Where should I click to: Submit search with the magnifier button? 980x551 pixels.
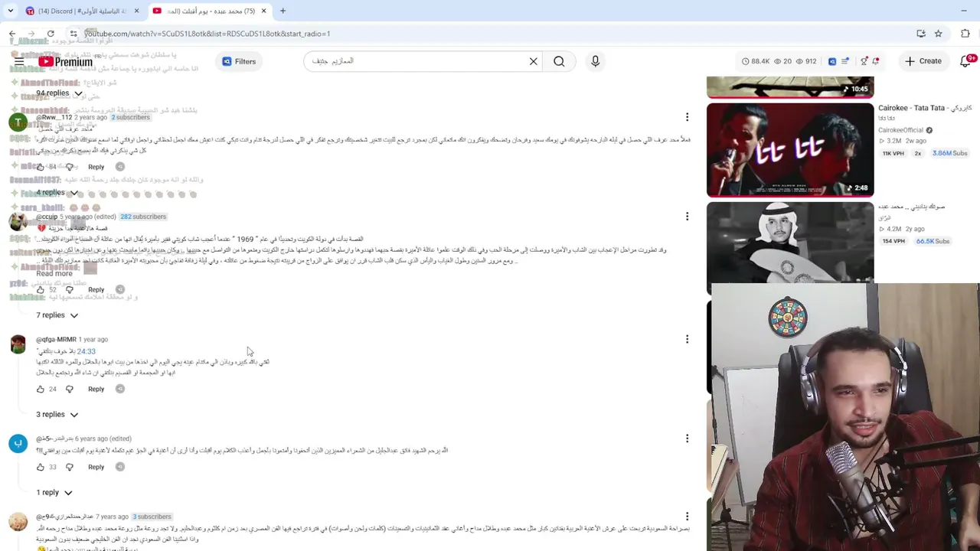click(559, 61)
